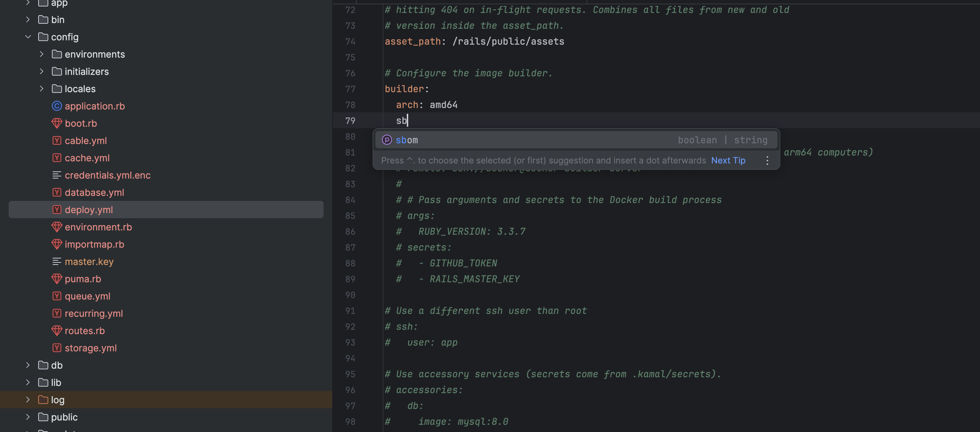Click the master.key text file icon
This screenshot has width=980, height=432.
pos(57,262)
